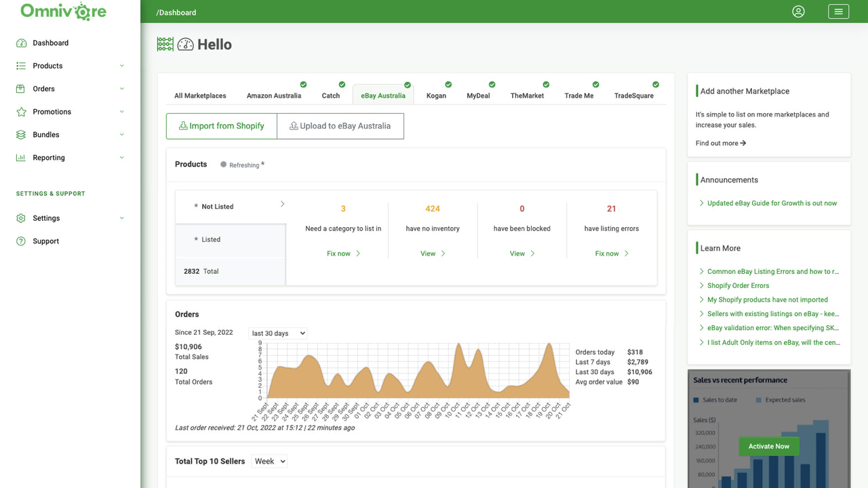Click the Settings gear icon

[20, 218]
